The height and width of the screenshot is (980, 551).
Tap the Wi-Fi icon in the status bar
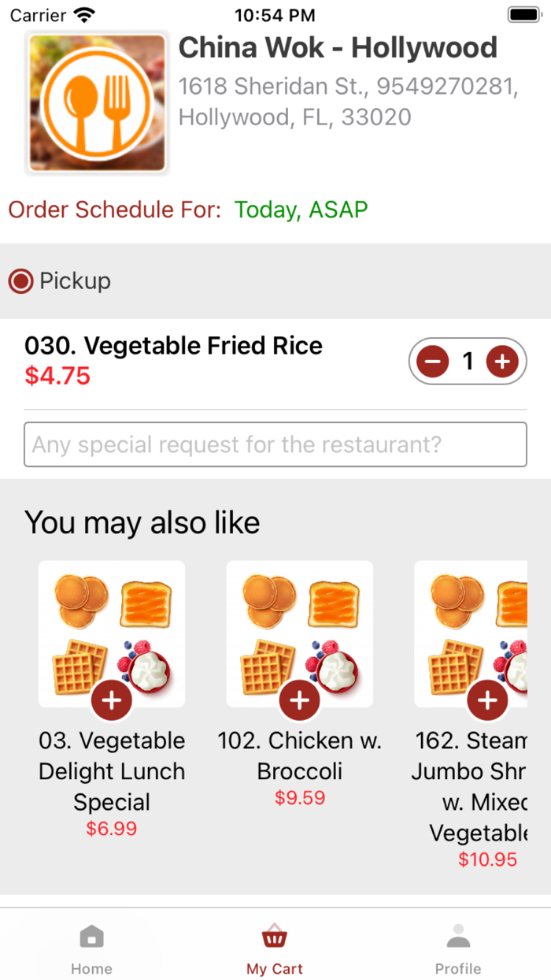pyautogui.click(x=83, y=13)
